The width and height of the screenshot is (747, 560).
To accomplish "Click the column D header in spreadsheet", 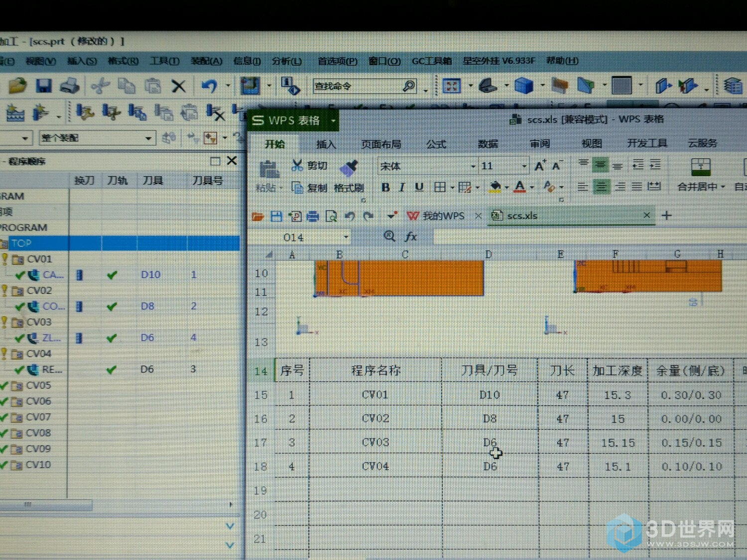I will [488, 254].
